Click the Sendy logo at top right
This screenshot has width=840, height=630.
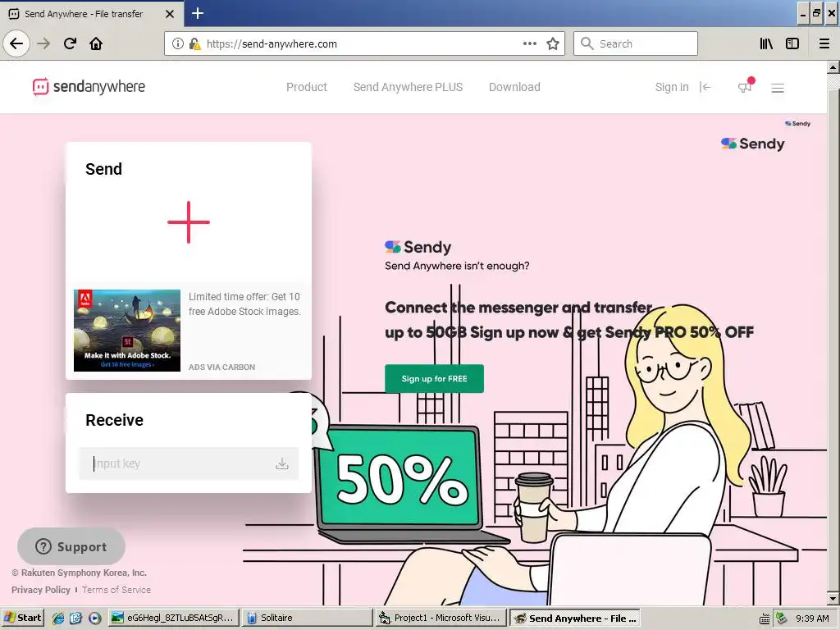point(753,144)
